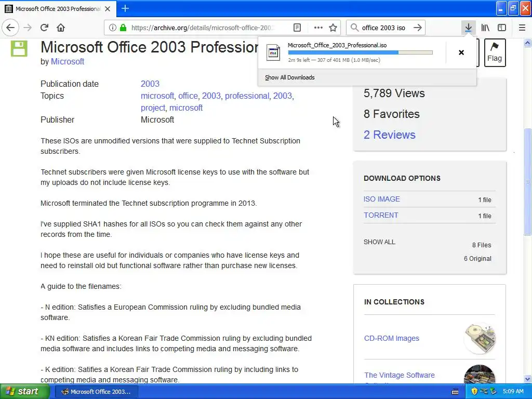Open the 'office' topic link
Screen dimensions: 532x399
click(x=188, y=96)
